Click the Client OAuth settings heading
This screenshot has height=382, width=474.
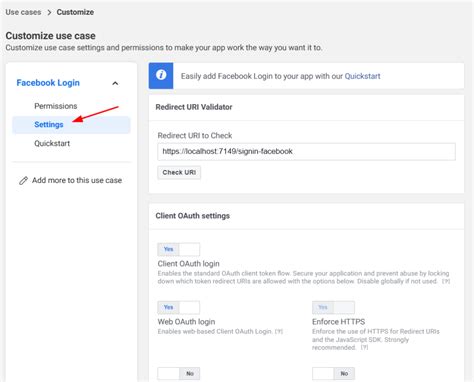tap(193, 216)
